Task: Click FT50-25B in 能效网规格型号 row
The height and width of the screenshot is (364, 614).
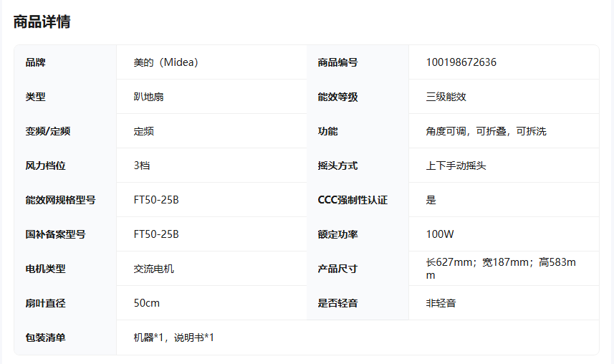Action: point(156,200)
